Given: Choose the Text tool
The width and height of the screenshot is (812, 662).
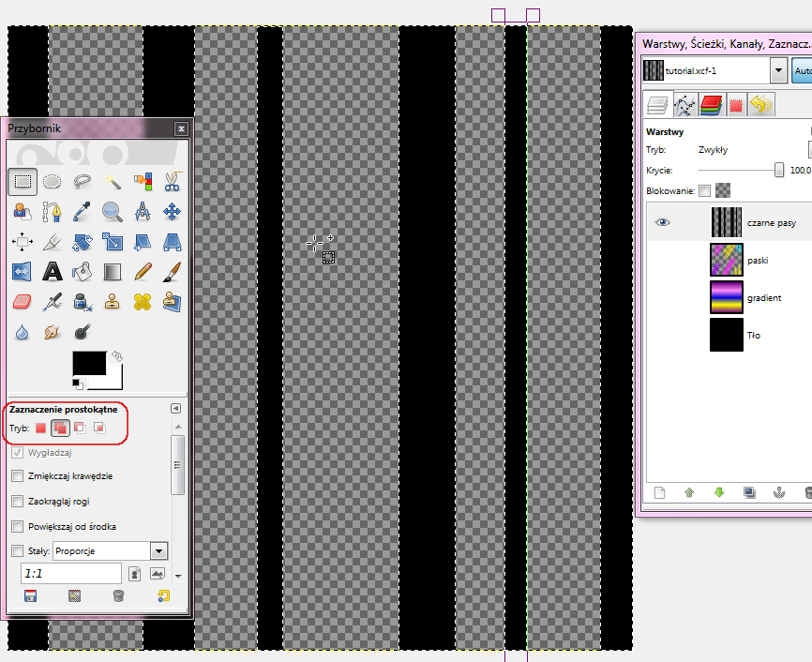Looking at the screenshot, I should [53, 272].
